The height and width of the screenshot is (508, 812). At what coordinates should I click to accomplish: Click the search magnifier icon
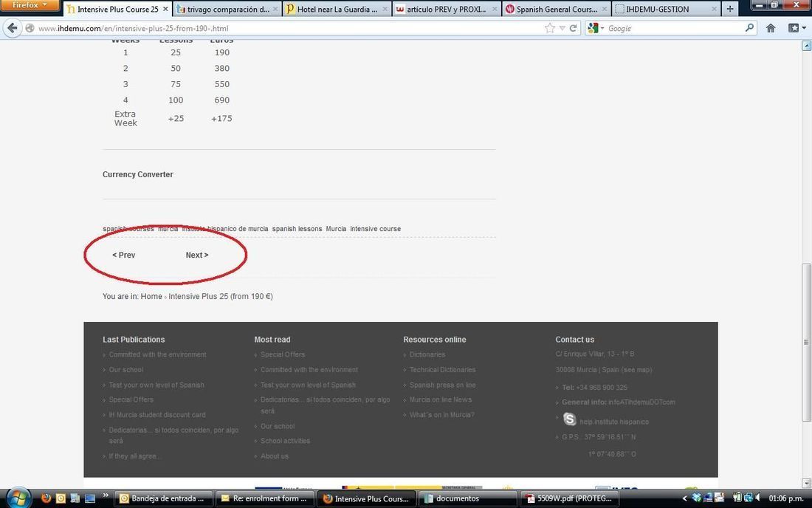(x=749, y=28)
